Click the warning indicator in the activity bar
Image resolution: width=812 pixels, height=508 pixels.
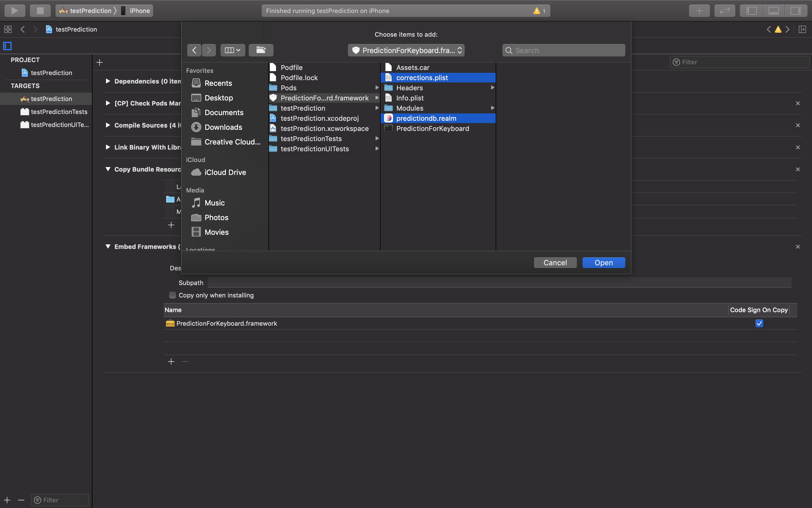pyautogui.click(x=540, y=11)
